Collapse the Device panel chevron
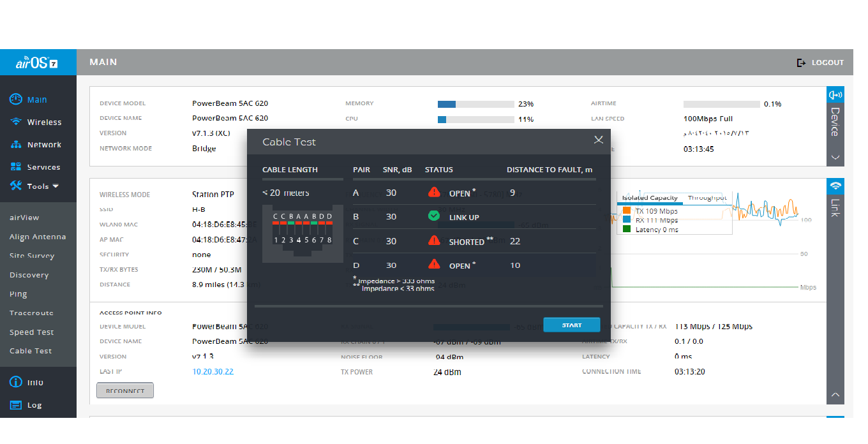868x444 pixels. pyautogui.click(x=835, y=157)
